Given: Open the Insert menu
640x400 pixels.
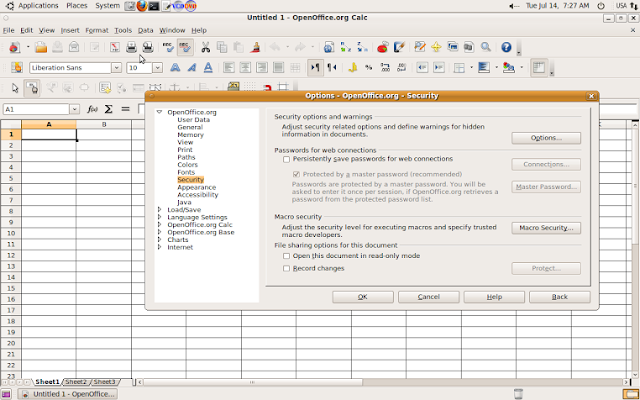Looking at the screenshot, I should point(70,30).
